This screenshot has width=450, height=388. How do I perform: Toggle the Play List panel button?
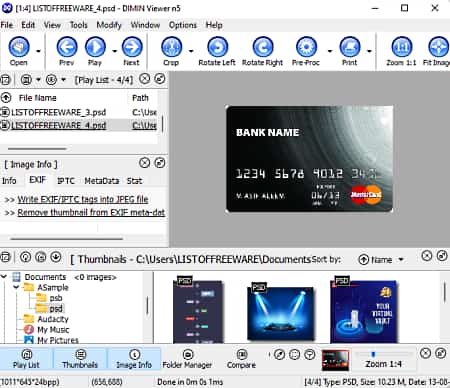[x=26, y=359]
